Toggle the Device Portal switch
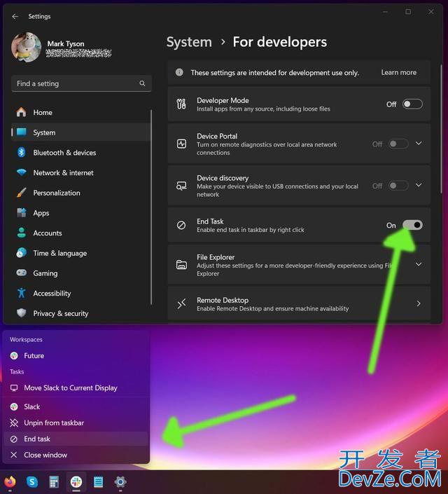Image resolution: width=448 pixels, height=494 pixels. click(x=398, y=144)
